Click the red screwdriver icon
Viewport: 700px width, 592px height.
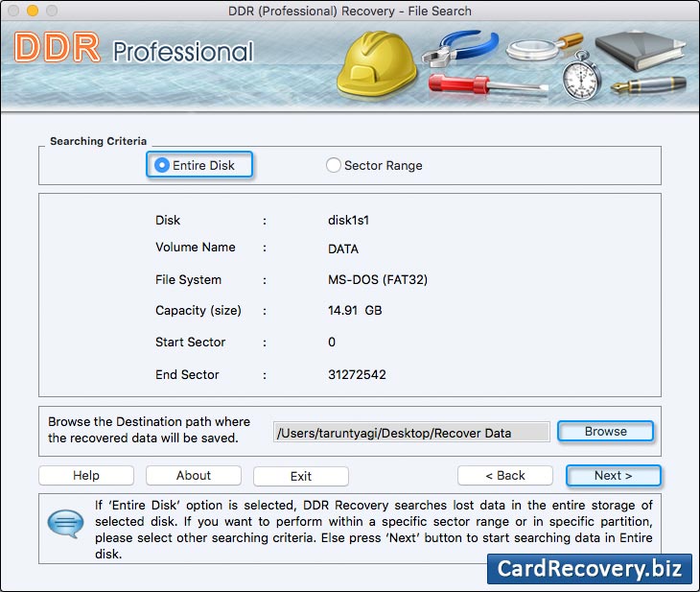487,84
